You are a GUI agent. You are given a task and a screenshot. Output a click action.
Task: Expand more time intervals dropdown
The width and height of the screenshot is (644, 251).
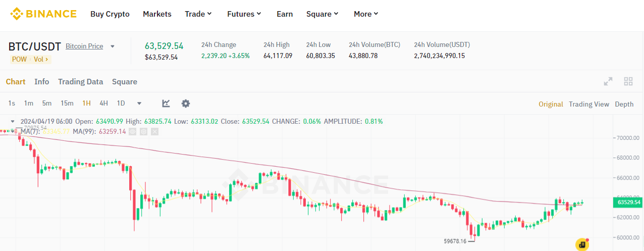coord(139,104)
